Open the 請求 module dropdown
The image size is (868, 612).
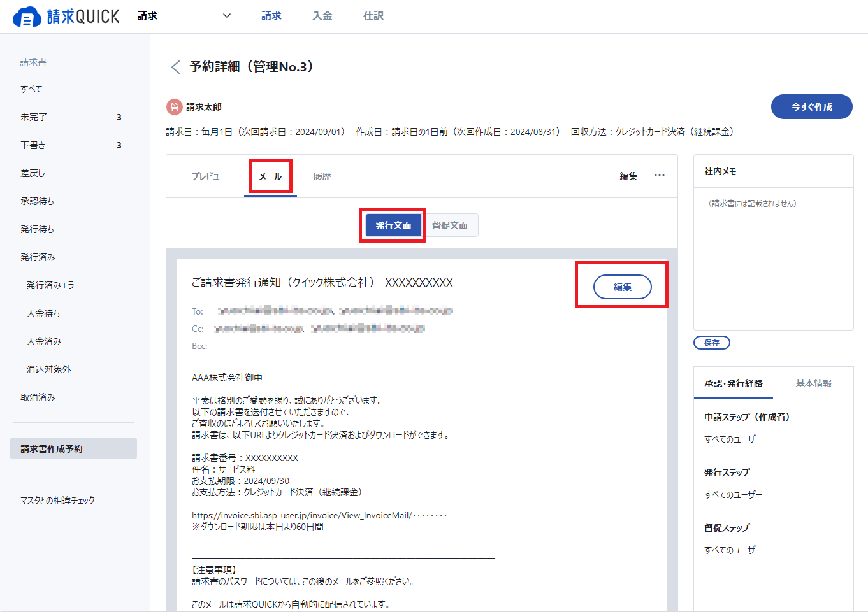(x=184, y=16)
